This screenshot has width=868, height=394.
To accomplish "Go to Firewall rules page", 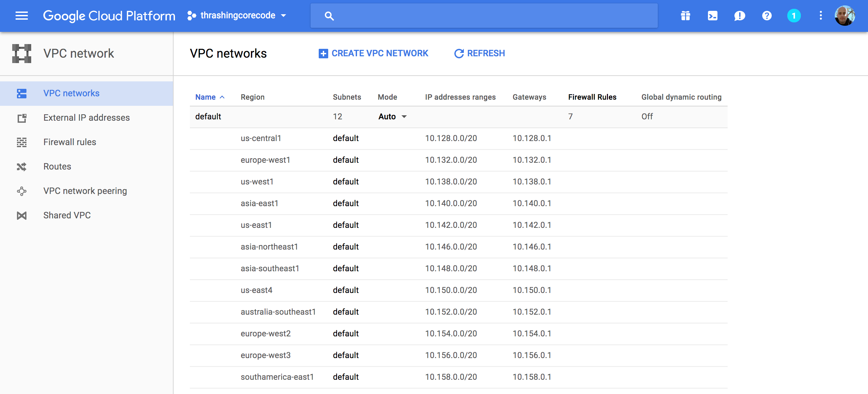I will [x=86, y=142].
